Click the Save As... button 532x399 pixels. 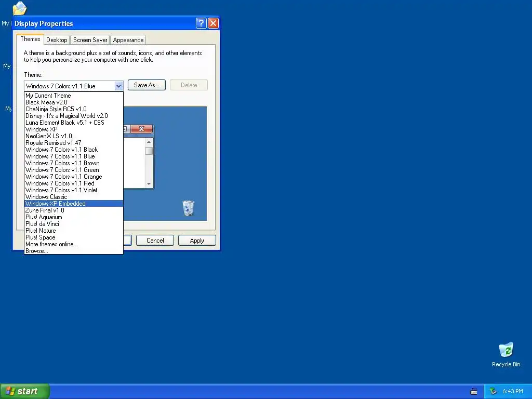(147, 85)
